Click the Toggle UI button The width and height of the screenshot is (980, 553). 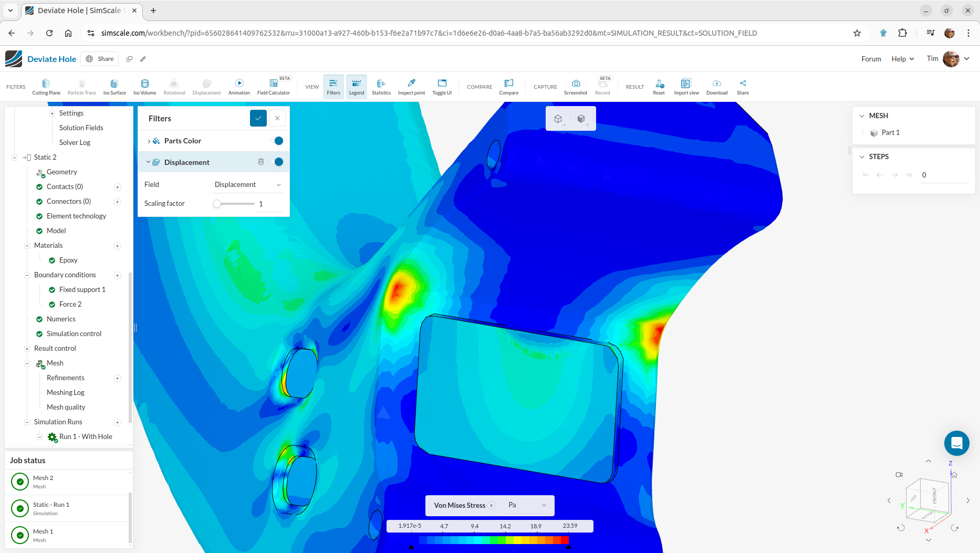click(442, 87)
